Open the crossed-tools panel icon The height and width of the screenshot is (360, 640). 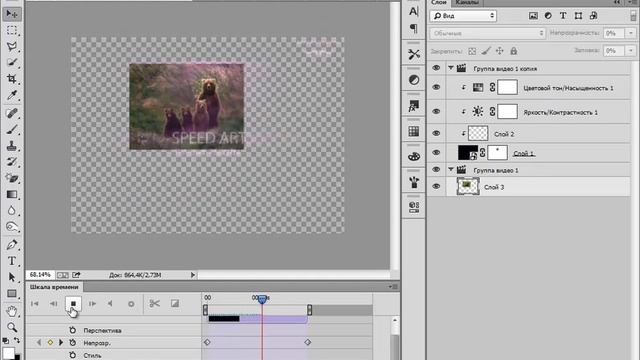click(x=413, y=54)
